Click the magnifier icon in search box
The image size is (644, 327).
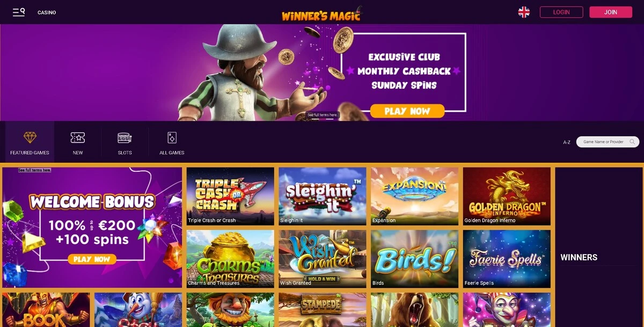click(633, 142)
